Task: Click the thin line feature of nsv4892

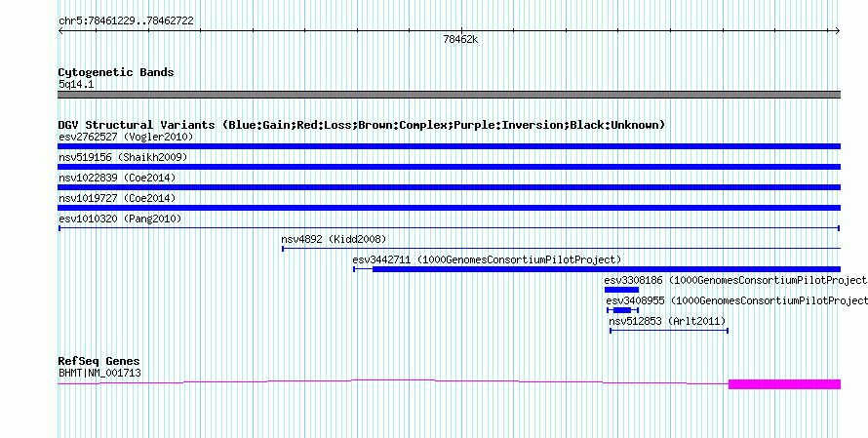Action: pyautogui.click(x=562, y=248)
